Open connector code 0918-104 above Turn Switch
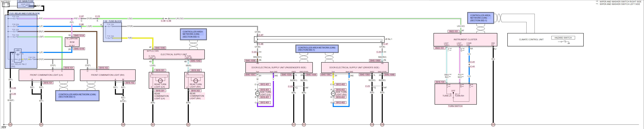 [x=440, y=82]
